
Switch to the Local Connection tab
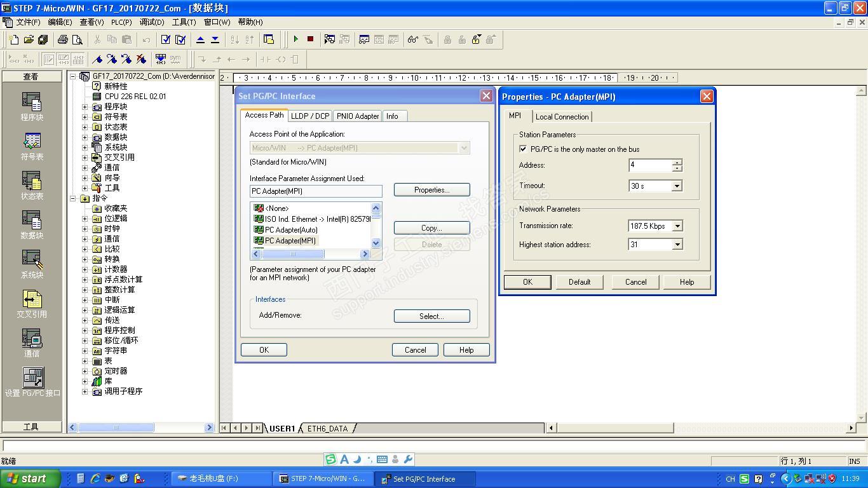pos(562,117)
